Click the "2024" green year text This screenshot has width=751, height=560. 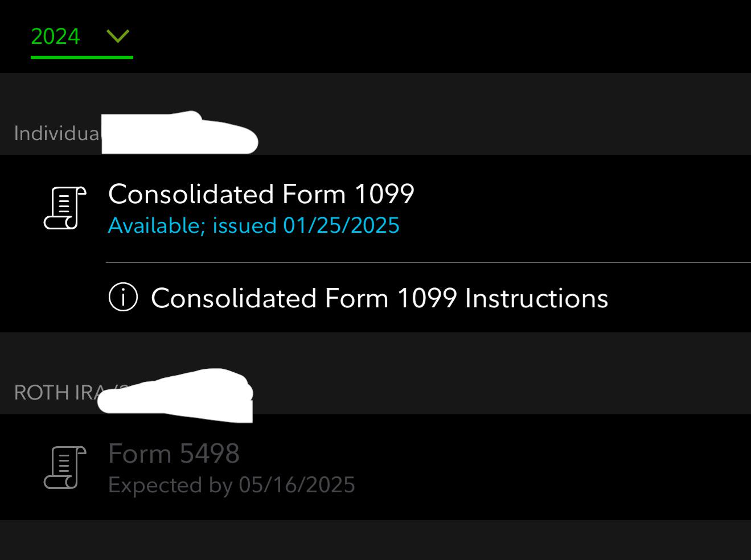55,37
